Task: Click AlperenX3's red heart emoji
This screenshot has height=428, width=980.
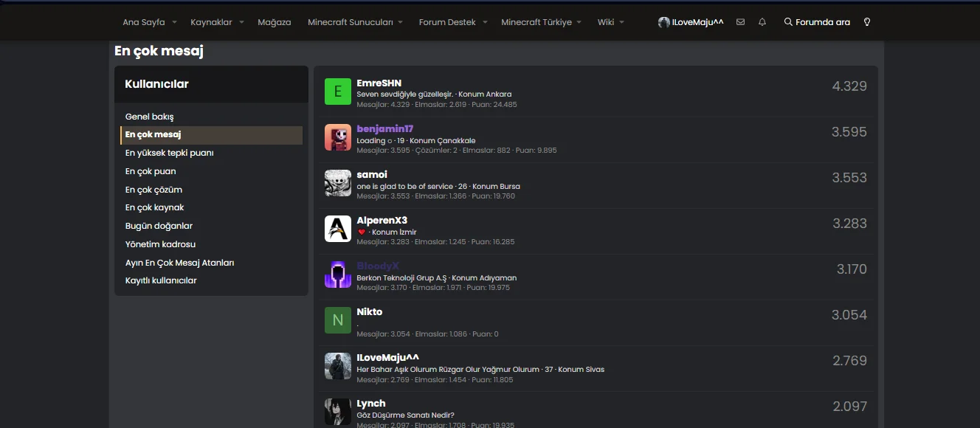Action: click(x=362, y=232)
